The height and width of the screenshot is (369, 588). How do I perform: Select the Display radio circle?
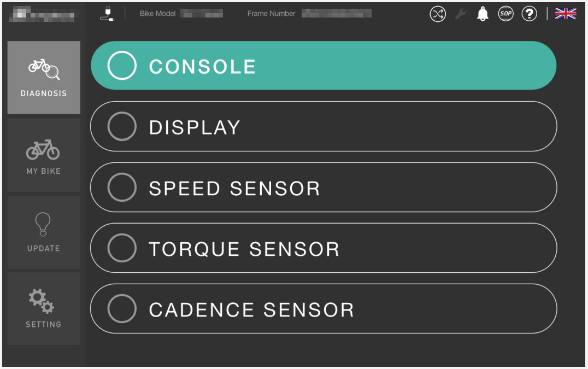coord(121,127)
